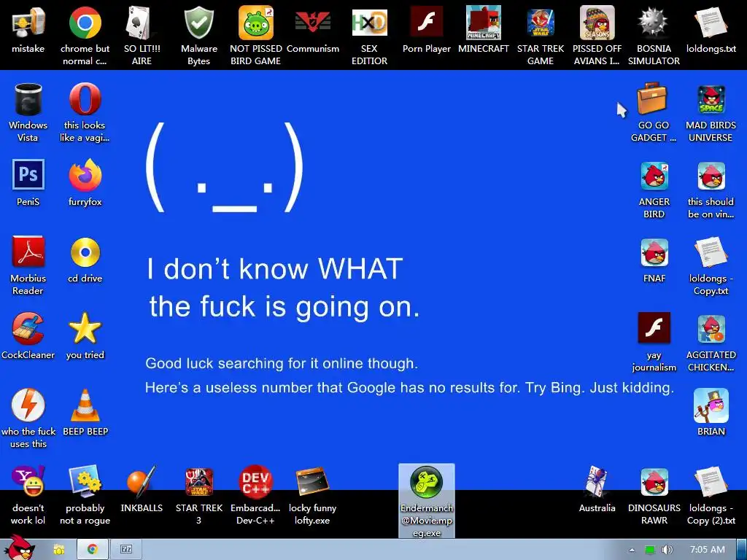Open 'who the fuck uses this' icon
This screenshot has height=560, width=747.
(28, 419)
